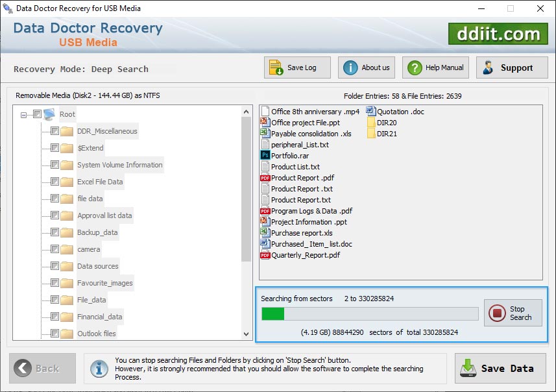Click the Save Data button
The width and height of the screenshot is (556, 392).
(500, 368)
